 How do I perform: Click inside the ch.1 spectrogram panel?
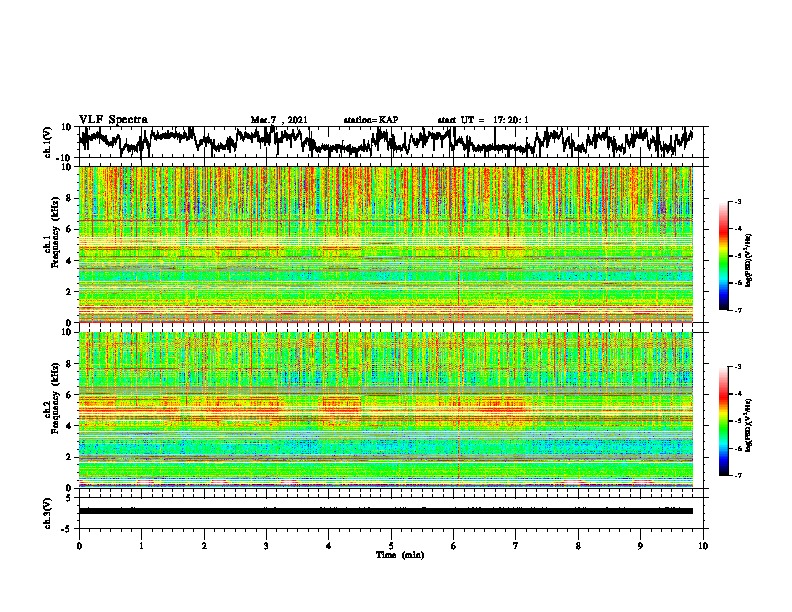(386, 244)
